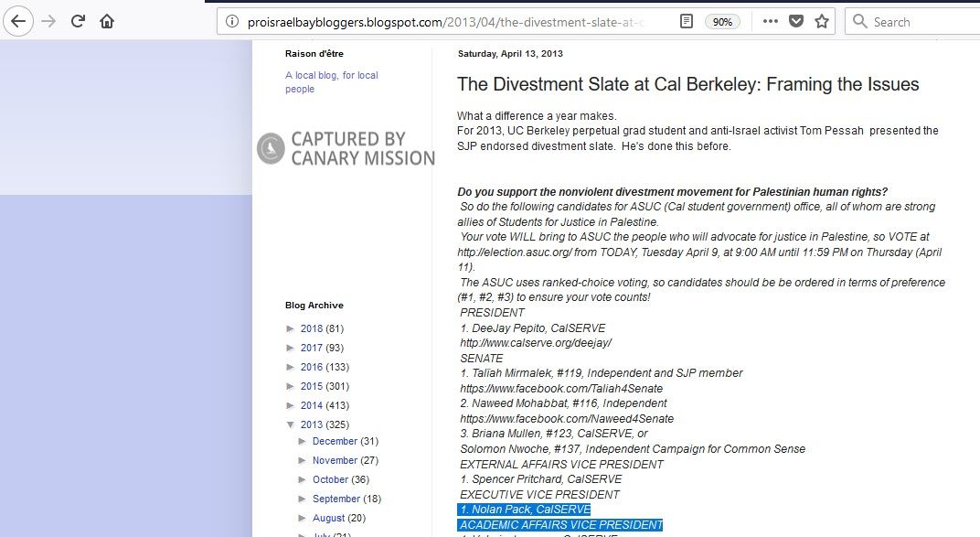The width and height of the screenshot is (980, 537).
Task: Open the page actions three-dot menu
Action: (x=771, y=21)
